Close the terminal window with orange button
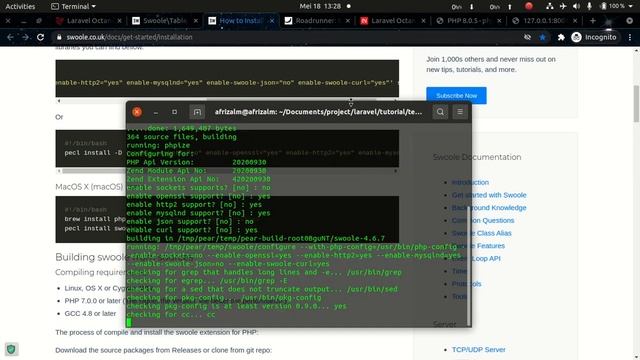This screenshot has width=640, height=360. tap(137, 112)
